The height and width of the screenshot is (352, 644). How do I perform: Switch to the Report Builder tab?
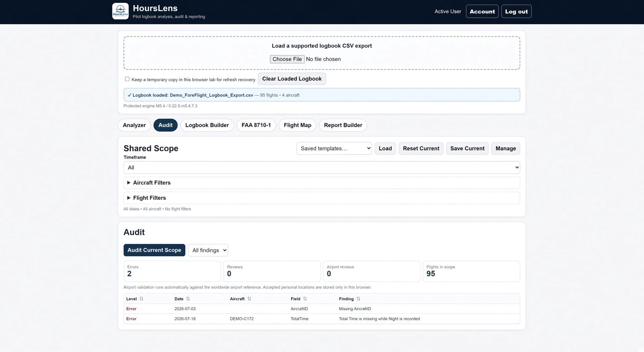coord(343,125)
